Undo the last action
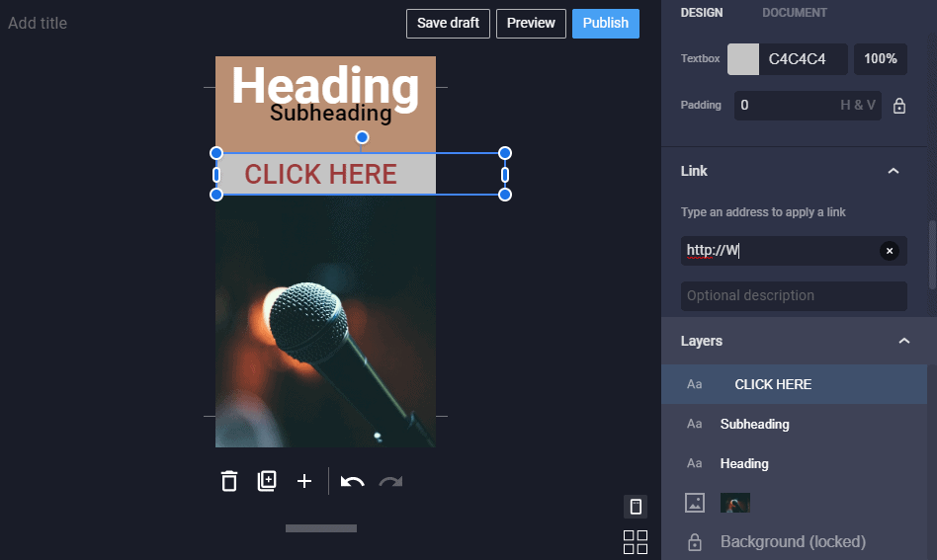 point(352,481)
